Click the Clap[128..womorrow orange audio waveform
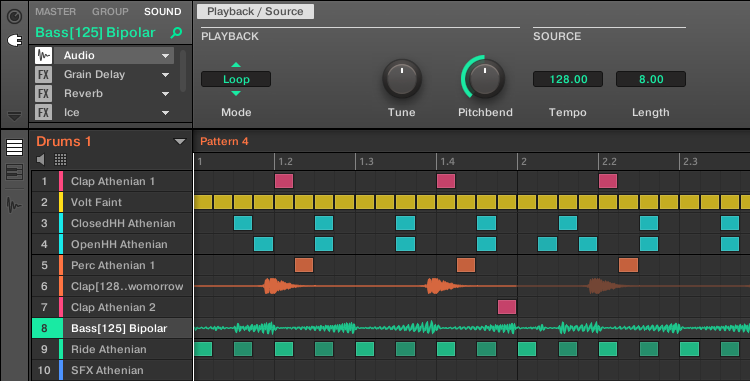 (472, 286)
